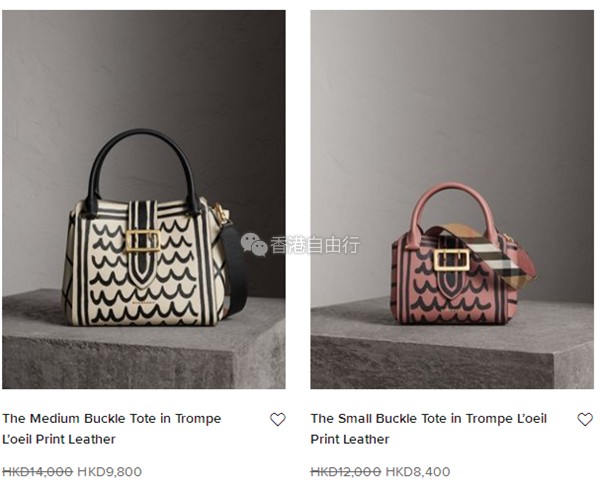
Task: Click "Print Leather" text under small tote
Action: point(350,439)
